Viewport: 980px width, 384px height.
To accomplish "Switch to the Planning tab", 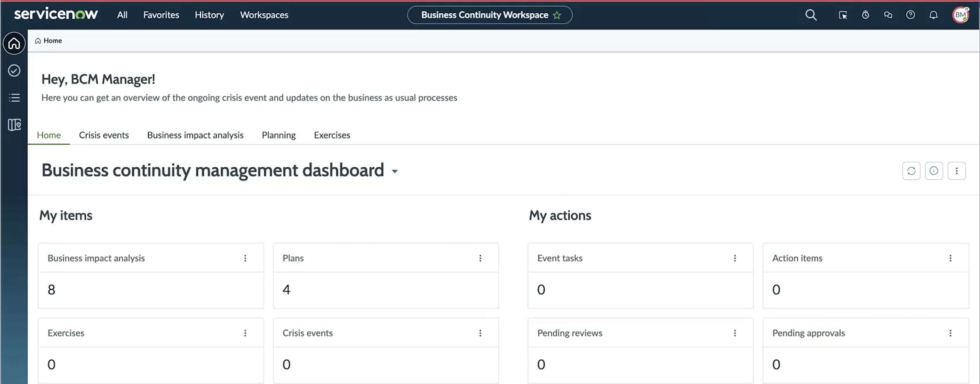I will point(279,135).
